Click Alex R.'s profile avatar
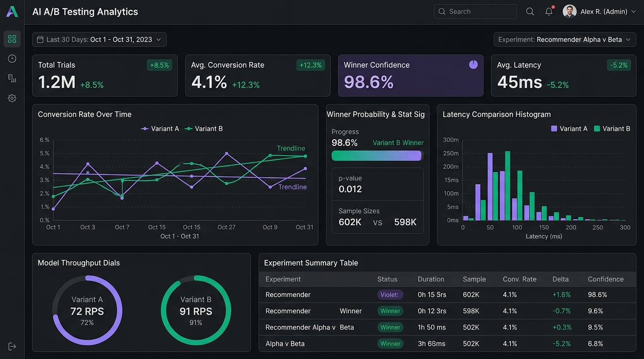 [569, 12]
